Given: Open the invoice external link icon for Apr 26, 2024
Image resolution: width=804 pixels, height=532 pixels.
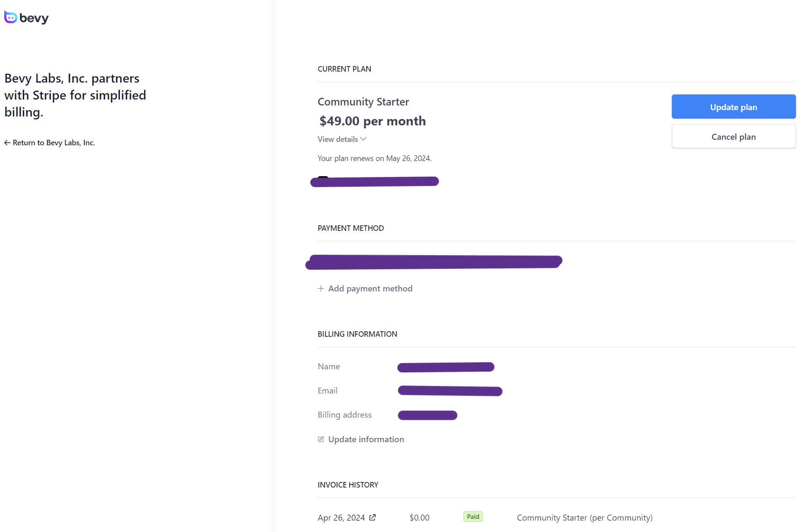Looking at the screenshot, I should pos(372,517).
